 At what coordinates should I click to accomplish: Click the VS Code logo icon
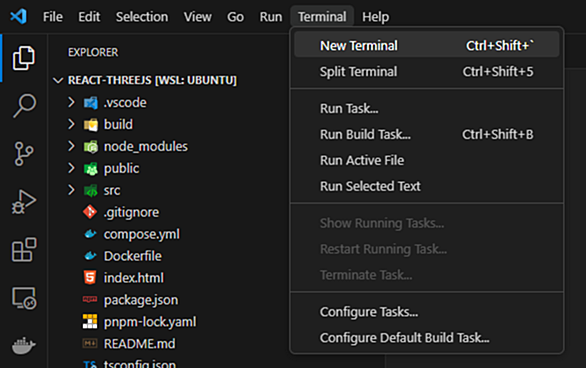[x=18, y=16]
